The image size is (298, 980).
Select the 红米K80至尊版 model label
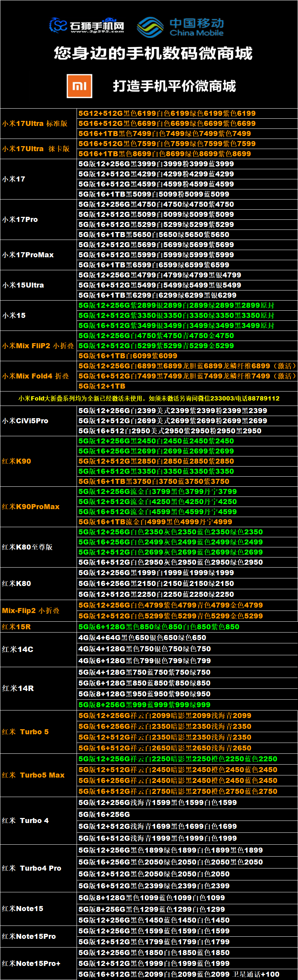(27, 547)
